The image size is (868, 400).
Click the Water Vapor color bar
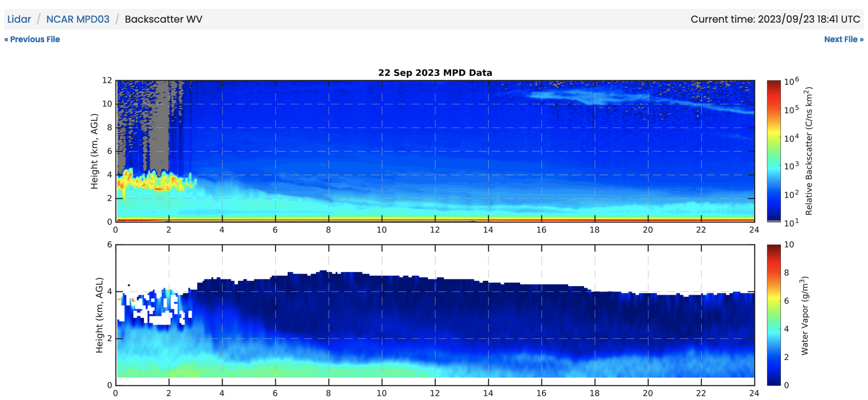click(773, 315)
